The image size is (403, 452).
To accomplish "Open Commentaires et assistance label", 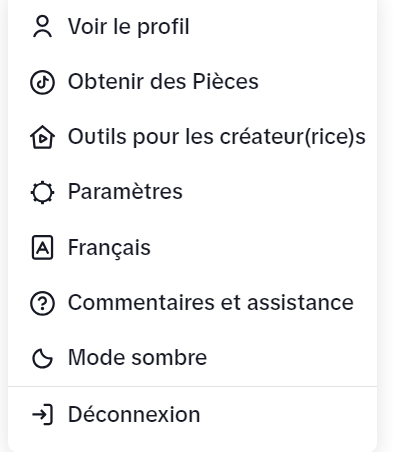I will tap(211, 302).
